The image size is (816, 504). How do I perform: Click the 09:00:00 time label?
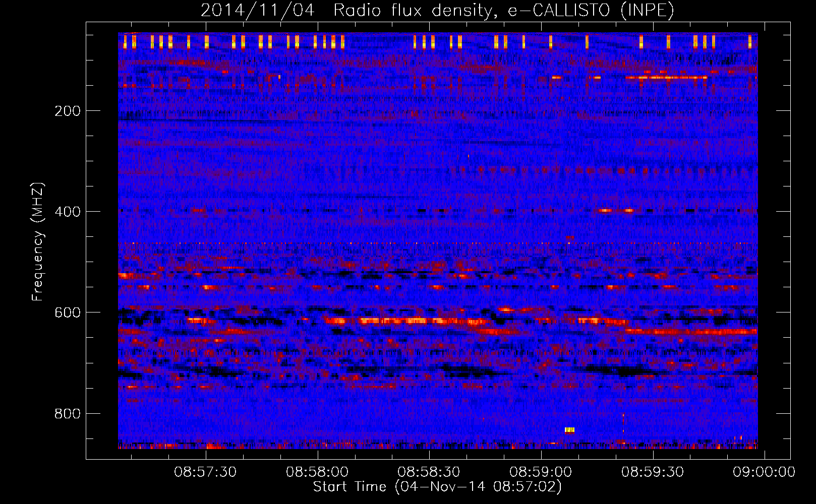pos(764,472)
